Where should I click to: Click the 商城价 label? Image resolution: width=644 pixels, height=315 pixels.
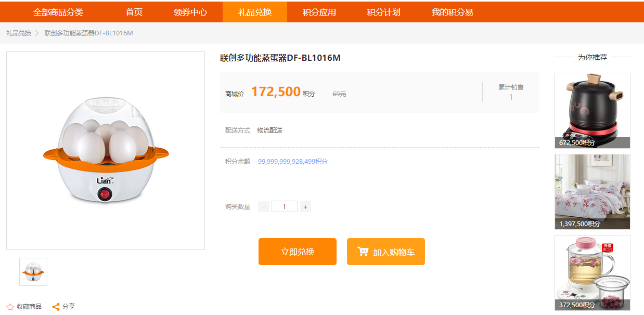(235, 94)
